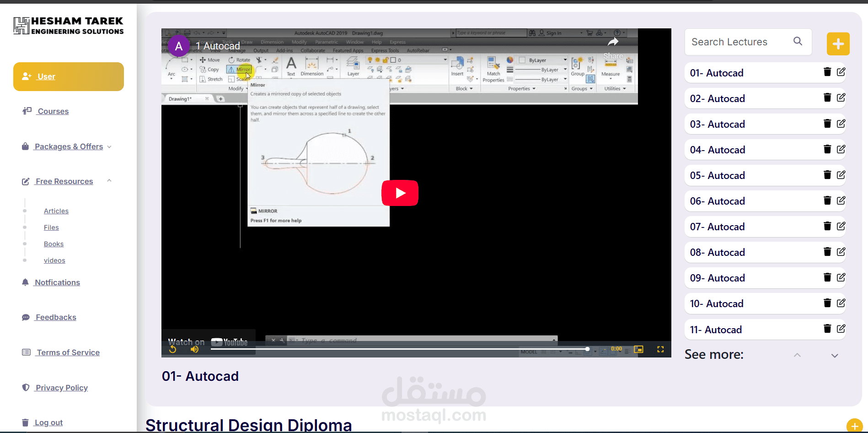The height and width of the screenshot is (433, 868).
Task: Open the User menu button
Action: click(69, 76)
